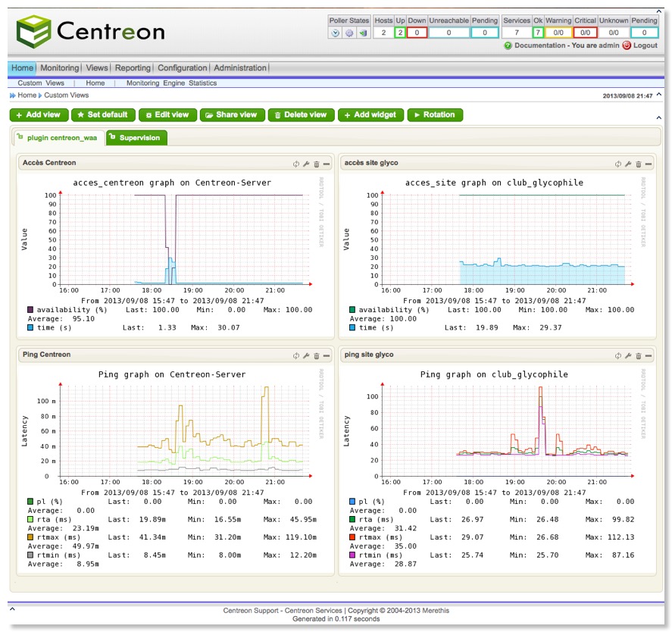Image resolution: width=672 pixels, height=632 pixels.
Task: Collapse the Accès Centreon widget with minus icon
Action: [x=327, y=164]
